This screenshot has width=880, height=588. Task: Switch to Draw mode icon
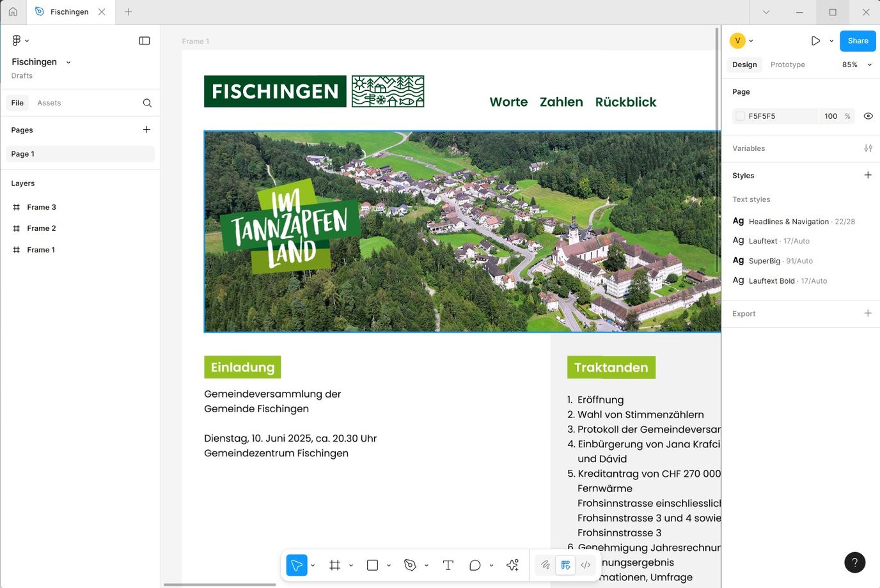(x=545, y=565)
